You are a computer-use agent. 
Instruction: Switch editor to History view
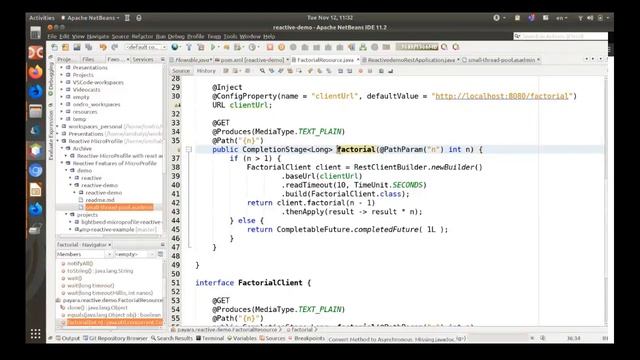[x=206, y=71]
